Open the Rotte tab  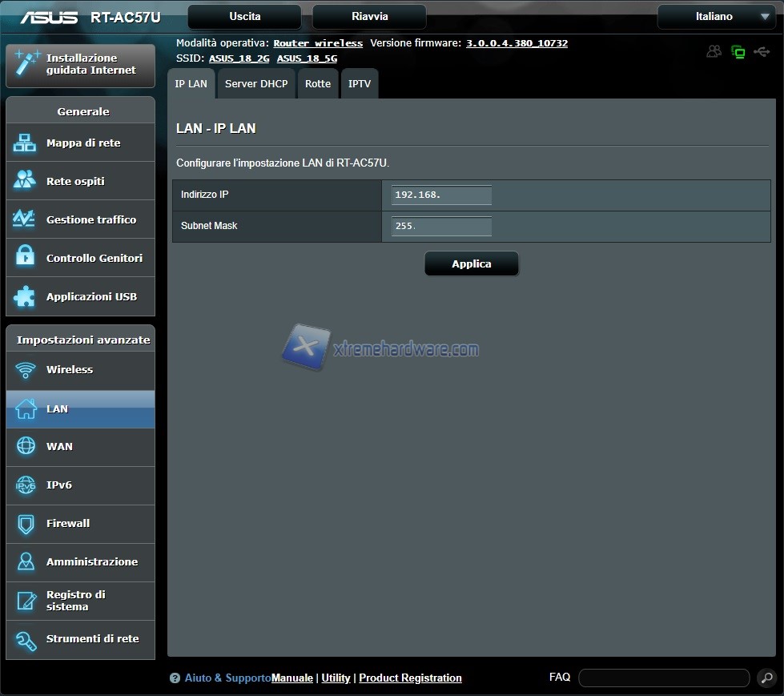click(x=318, y=84)
